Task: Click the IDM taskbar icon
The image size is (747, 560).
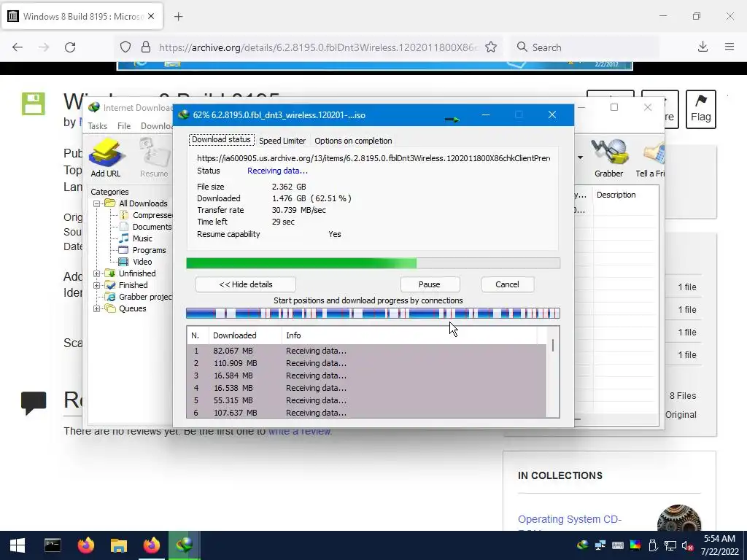Action: click(184, 545)
